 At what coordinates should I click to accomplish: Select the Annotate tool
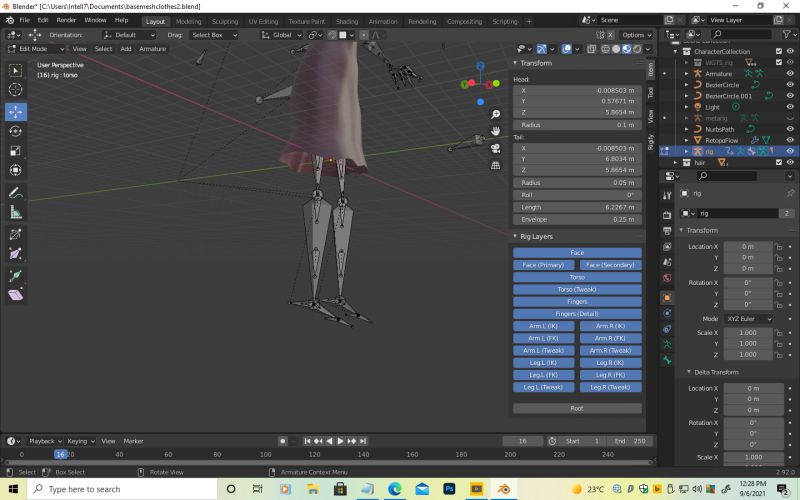pyautogui.click(x=15, y=193)
